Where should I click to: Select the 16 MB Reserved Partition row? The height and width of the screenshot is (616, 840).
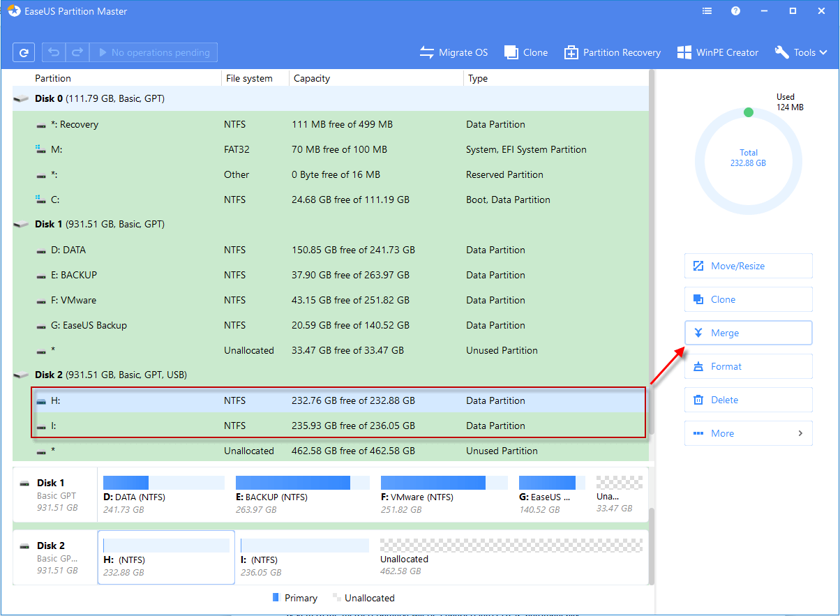click(x=331, y=174)
